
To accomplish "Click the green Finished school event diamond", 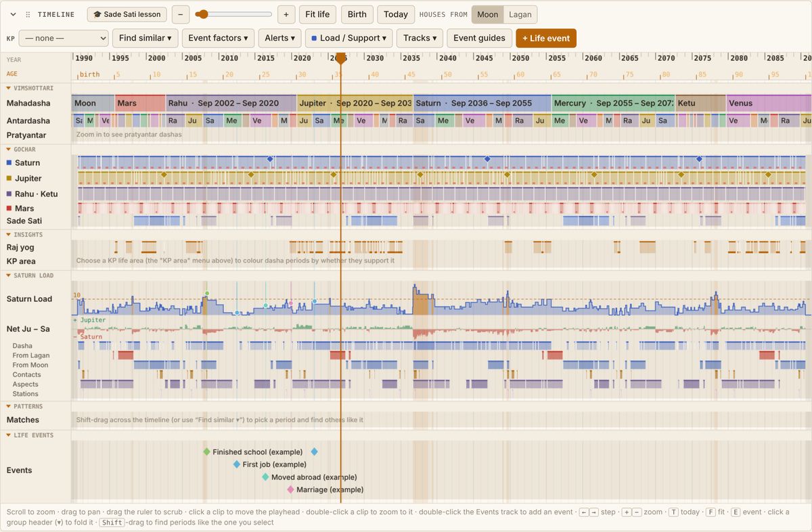I will click(x=206, y=451).
